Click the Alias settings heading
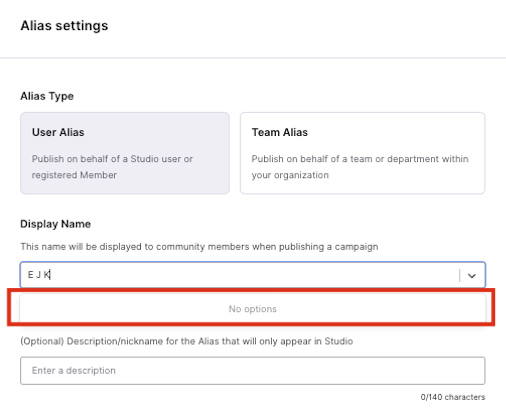The image size is (506, 409). 64,26
